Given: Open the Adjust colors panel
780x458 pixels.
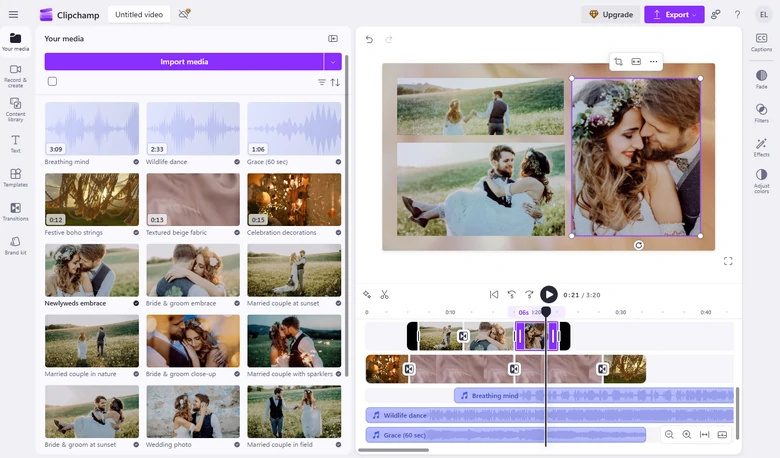Looking at the screenshot, I should [x=761, y=181].
